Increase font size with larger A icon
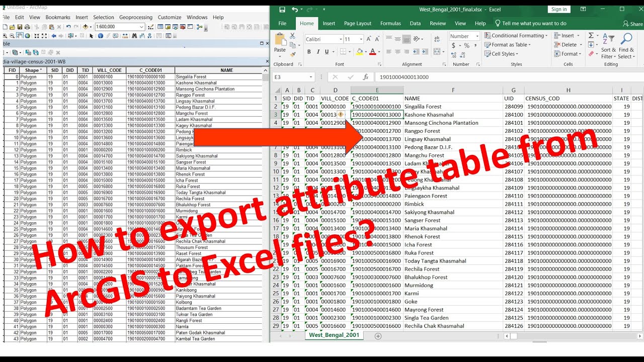The width and height of the screenshot is (644, 362). (x=370, y=39)
